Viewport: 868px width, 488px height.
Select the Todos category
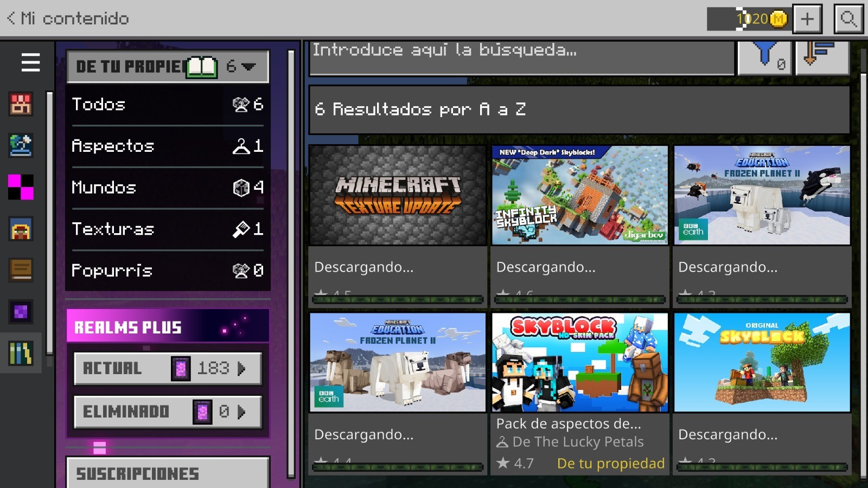(168, 104)
